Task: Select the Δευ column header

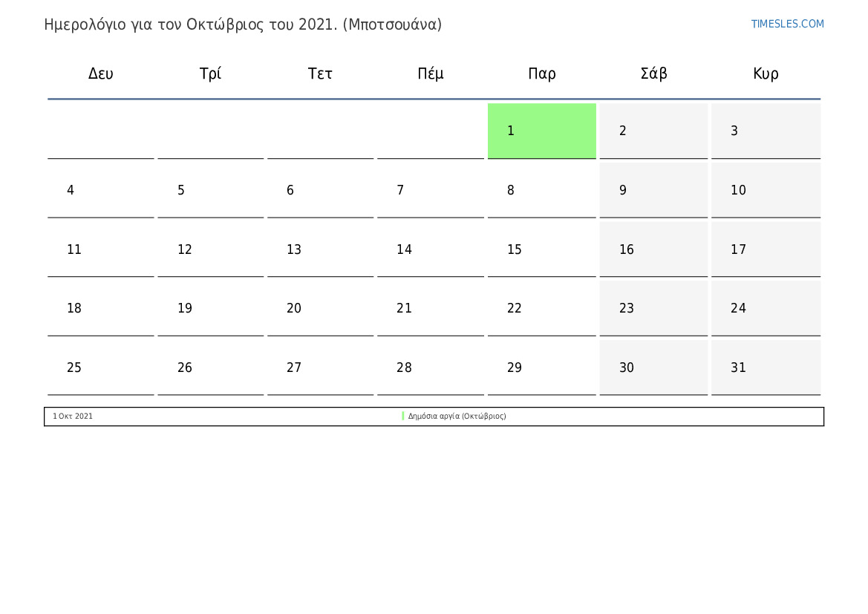Action: click(101, 74)
